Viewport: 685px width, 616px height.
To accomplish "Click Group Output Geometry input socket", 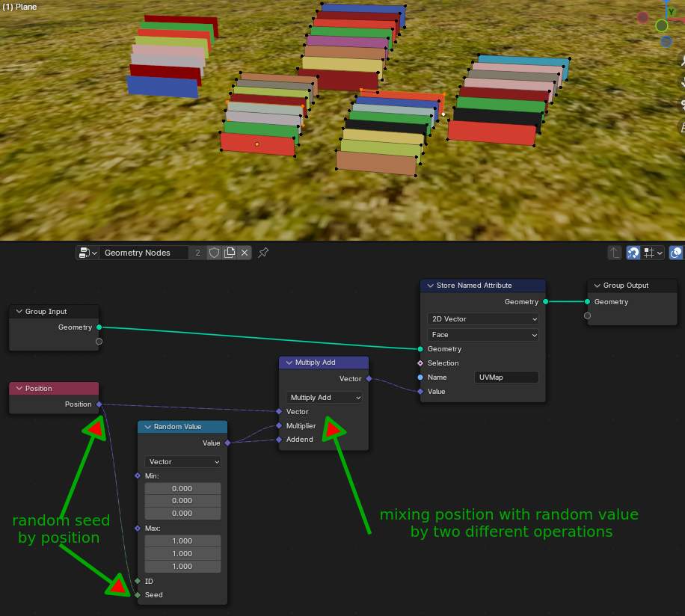I will (x=587, y=302).
